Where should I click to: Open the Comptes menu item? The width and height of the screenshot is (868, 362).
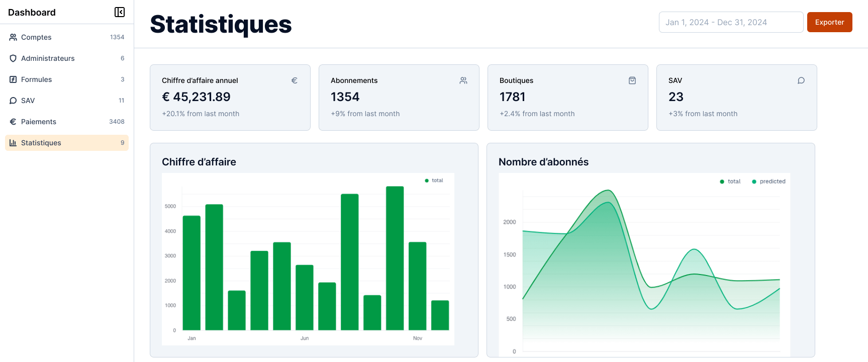(x=36, y=37)
